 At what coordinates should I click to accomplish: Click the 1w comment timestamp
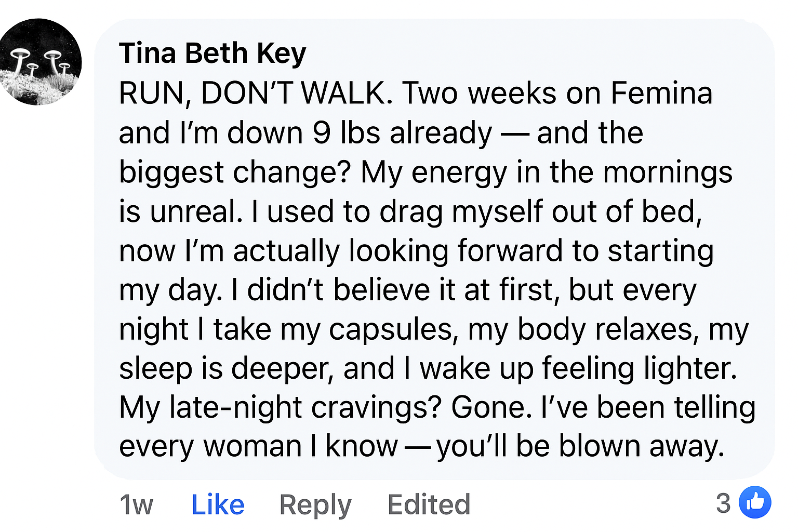[136, 504]
